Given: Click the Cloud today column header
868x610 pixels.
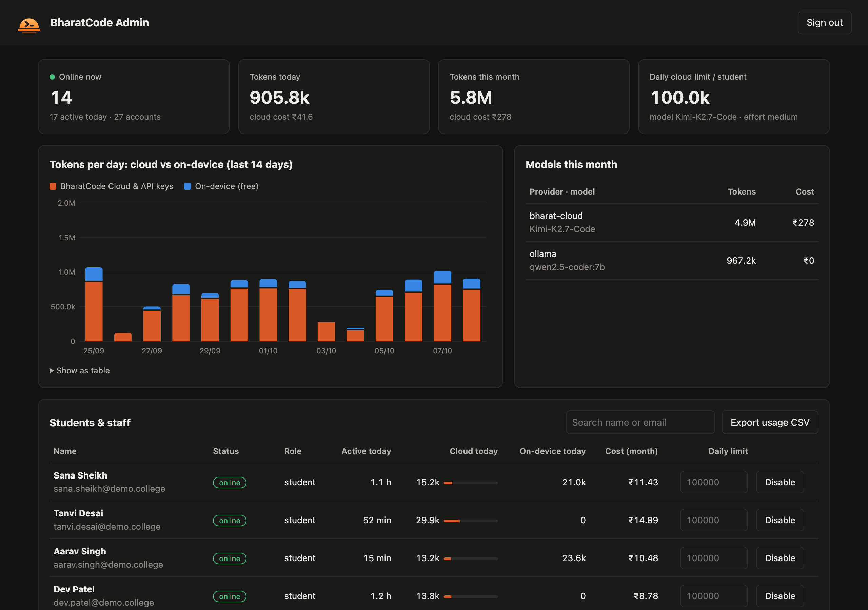Looking at the screenshot, I should tap(473, 451).
